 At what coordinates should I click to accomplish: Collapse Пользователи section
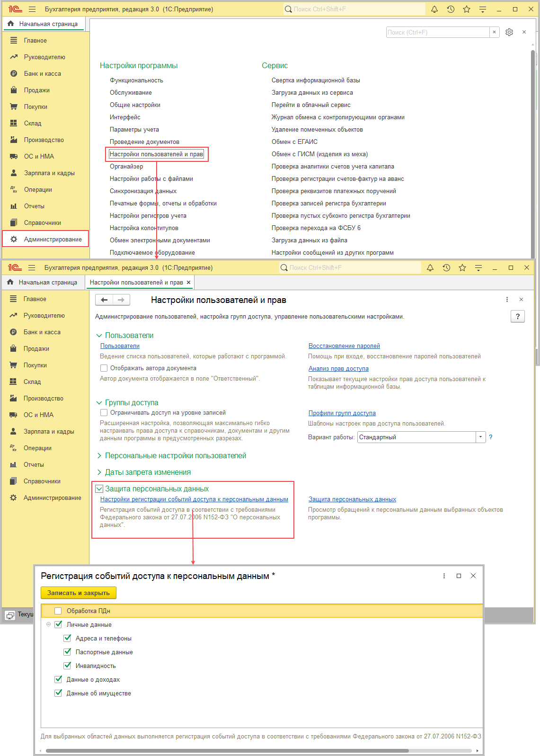pos(99,335)
